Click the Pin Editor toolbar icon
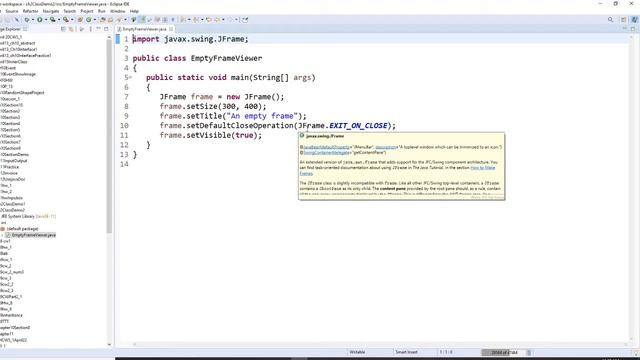The width and height of the screenshot is (640, 360). [245, 20]
